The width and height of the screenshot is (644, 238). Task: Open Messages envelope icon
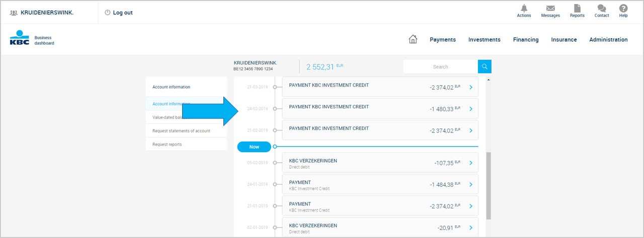pyautogui.click(x=550, y=8)
